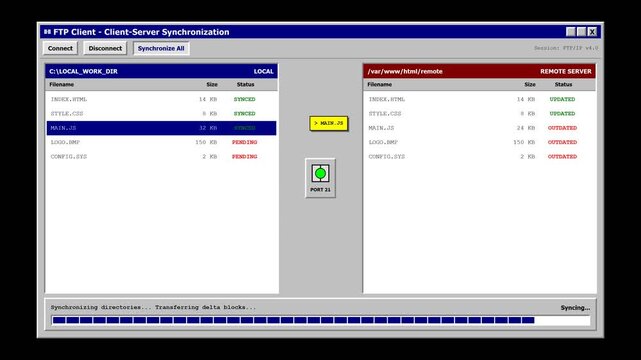Image resolution: width=641 pixels, height=360 pixels.
Task: Start Synchronize All
Action: tap(161, 48)
